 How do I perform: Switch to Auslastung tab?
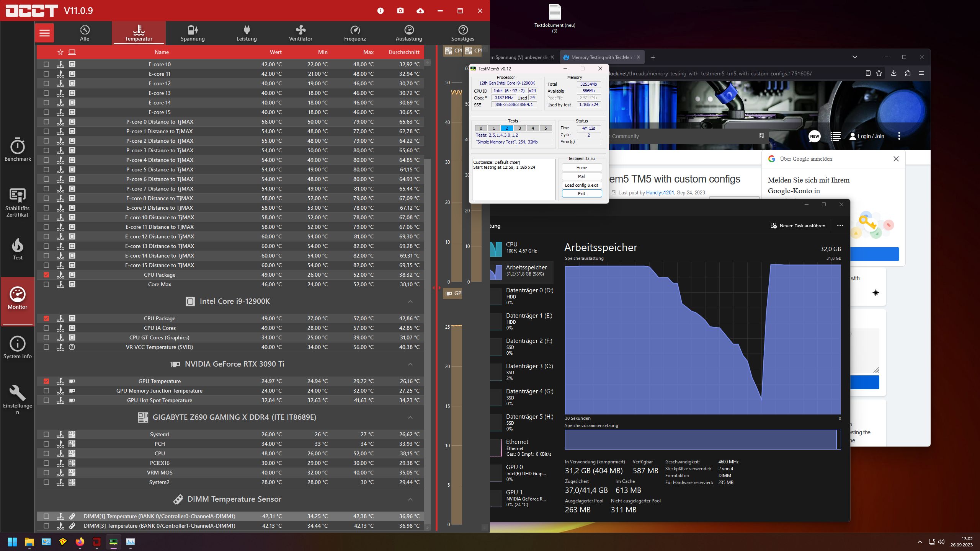pyautogui.click(x=409, y=33)
